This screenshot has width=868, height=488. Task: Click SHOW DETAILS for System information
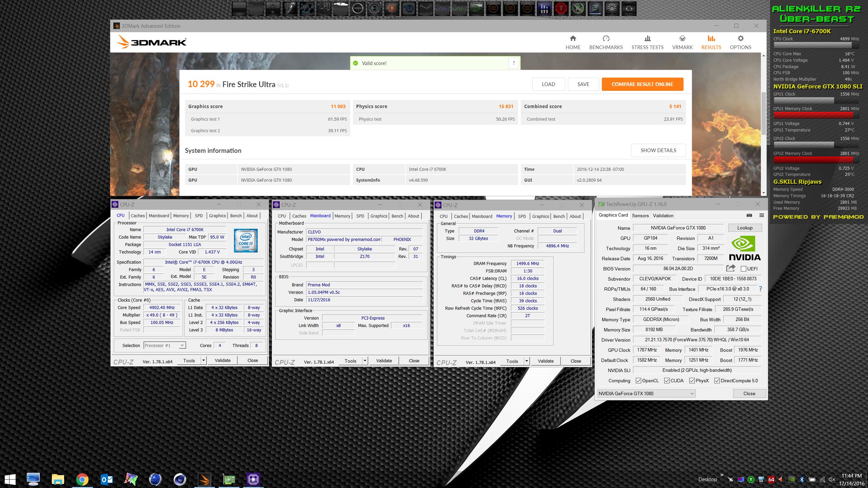click(658, 150)
